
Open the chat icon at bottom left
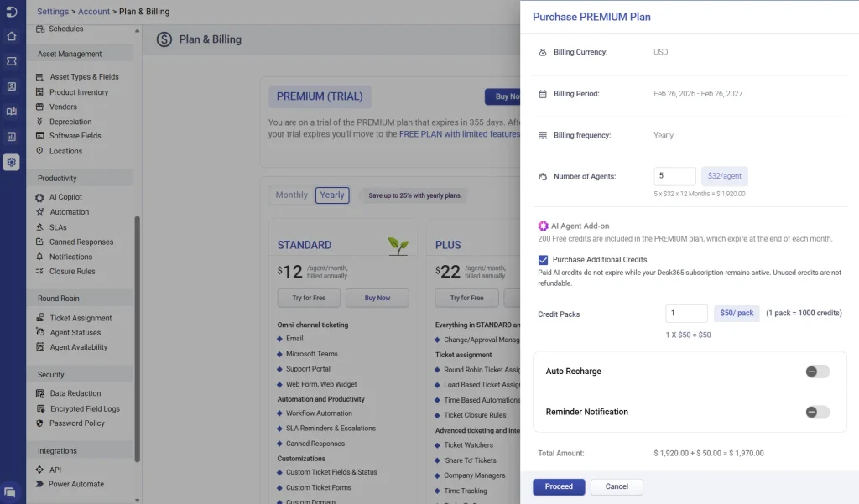[10, 492]
